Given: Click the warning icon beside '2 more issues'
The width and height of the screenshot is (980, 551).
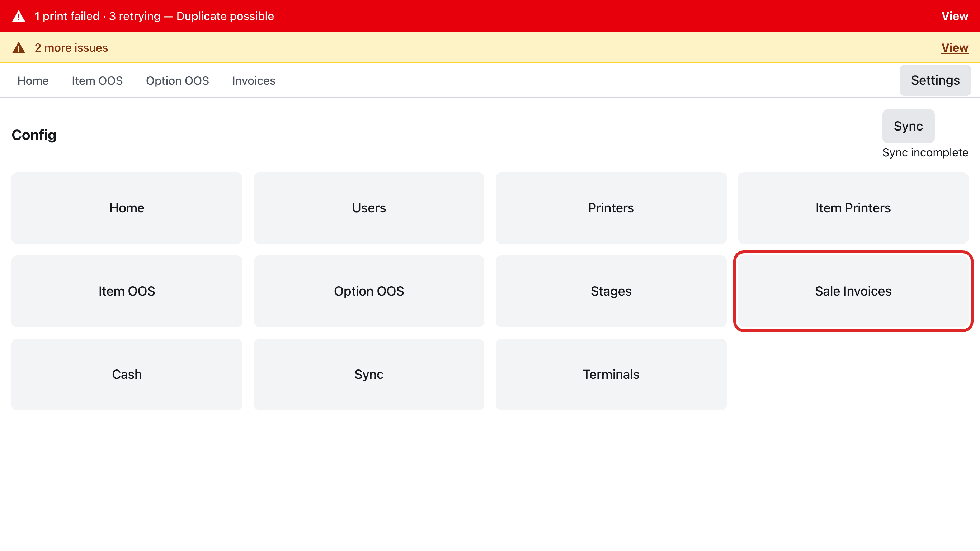Looking at the screenshot, I should pos(19,48).
